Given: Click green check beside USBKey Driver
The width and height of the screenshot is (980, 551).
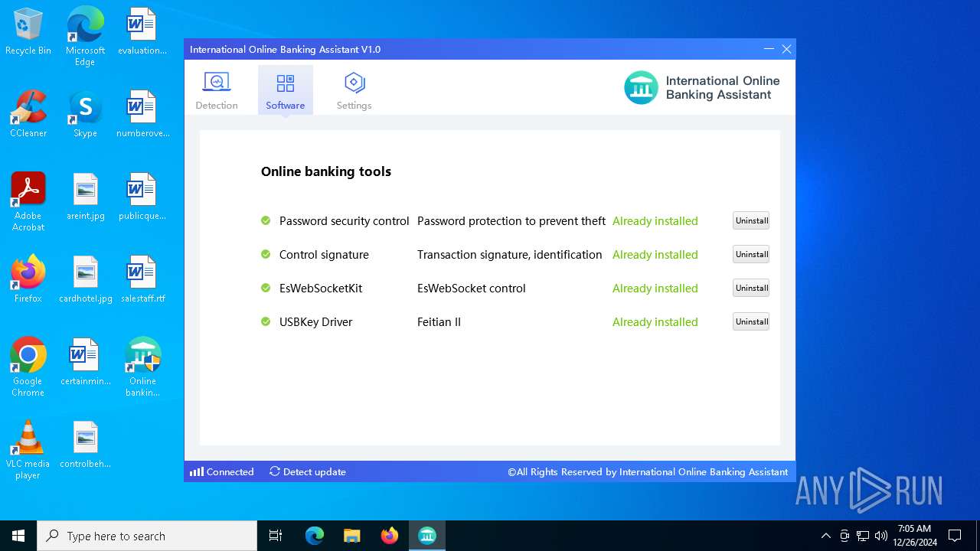Looking at the screenshot, I should point(266,321).
